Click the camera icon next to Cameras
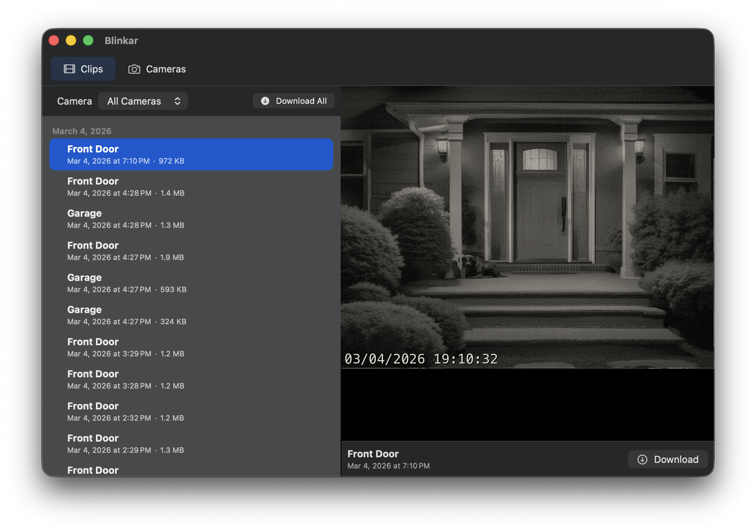 pos(134,69)
